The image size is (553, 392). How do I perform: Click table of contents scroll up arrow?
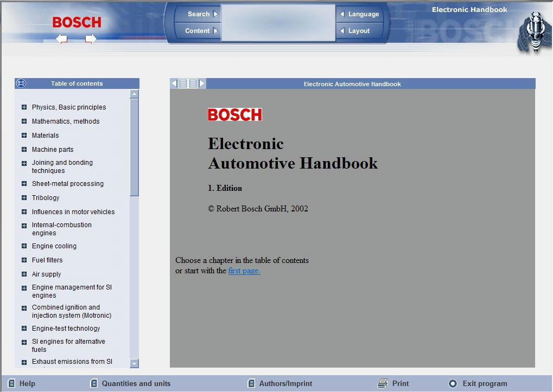point(134,94)
